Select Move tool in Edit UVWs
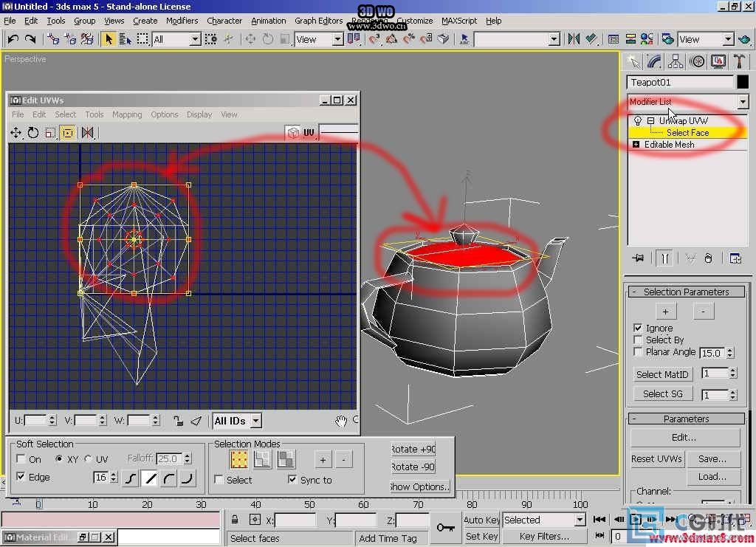Image resolution: width=756 pixels, height=547 pixels. 16,133
